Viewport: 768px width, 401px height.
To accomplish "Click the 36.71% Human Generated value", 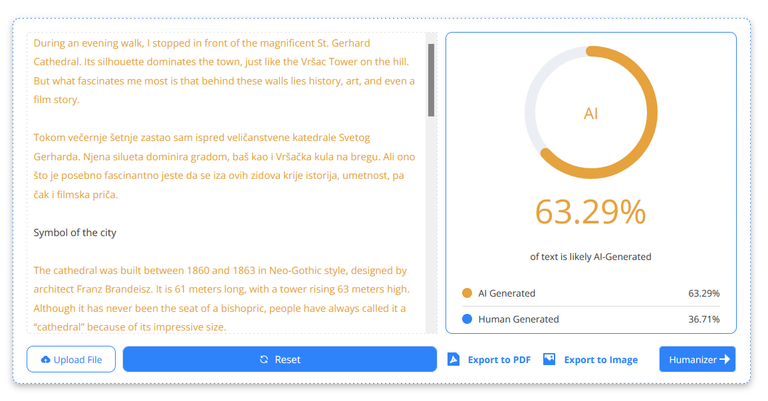I will (x=704, y=320).
